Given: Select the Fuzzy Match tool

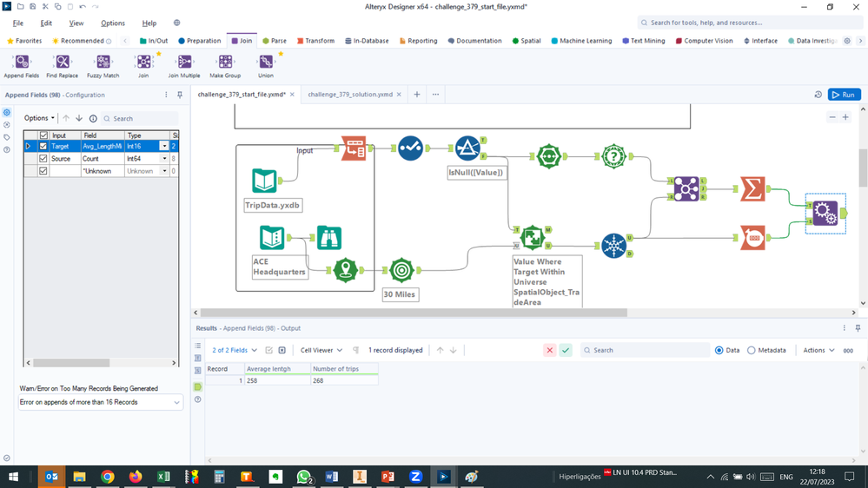Looking at the screenshot, I should tap(103, 66).
